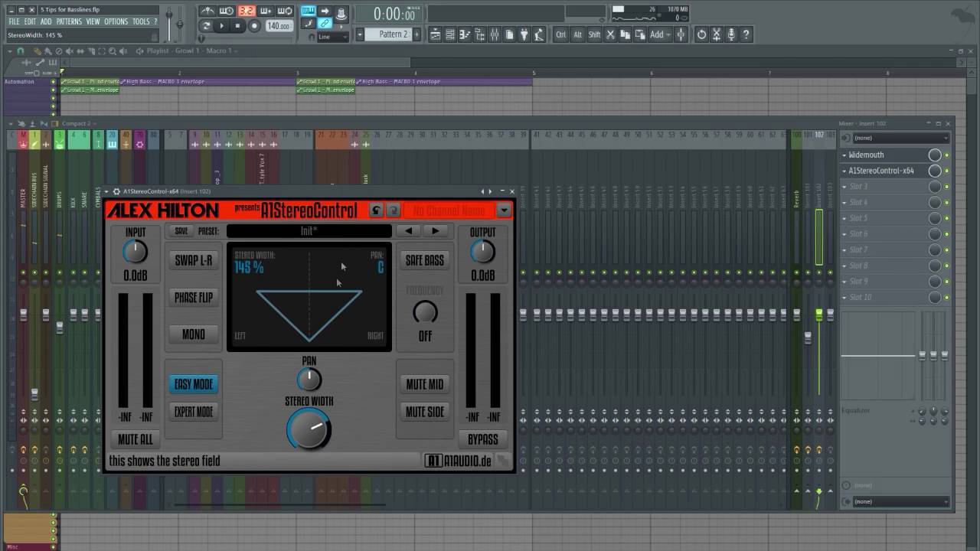The height and width of the screenshot is (551, 980).
Task: Toggle wait for input before playing
Action: 227,11
